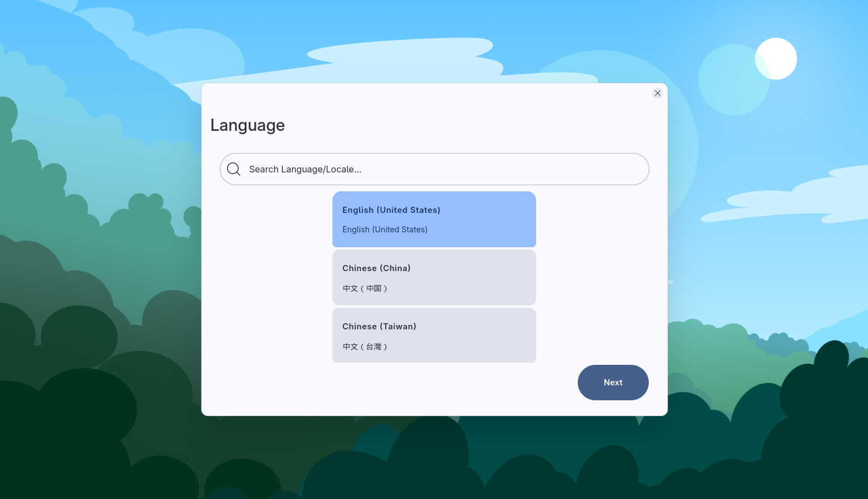Image resolution: width=868 pixels, height=499 pixels.
Task: Click the English (United States) subtitle line
Action: point(385,229)
